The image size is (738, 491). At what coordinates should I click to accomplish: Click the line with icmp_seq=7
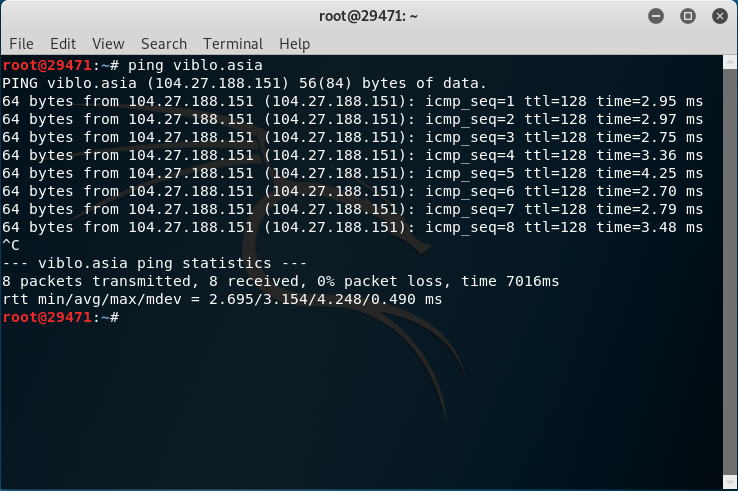tap(353, 209)
